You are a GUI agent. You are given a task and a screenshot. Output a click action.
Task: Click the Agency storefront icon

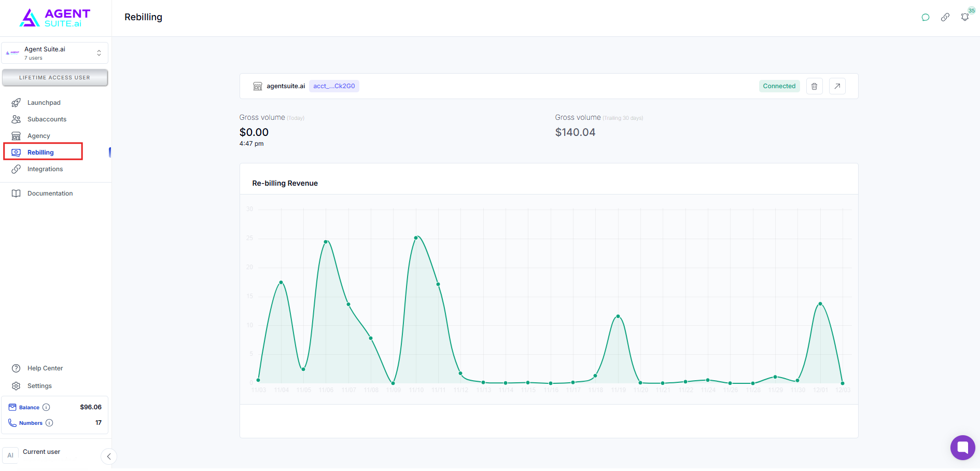point(16,136)
